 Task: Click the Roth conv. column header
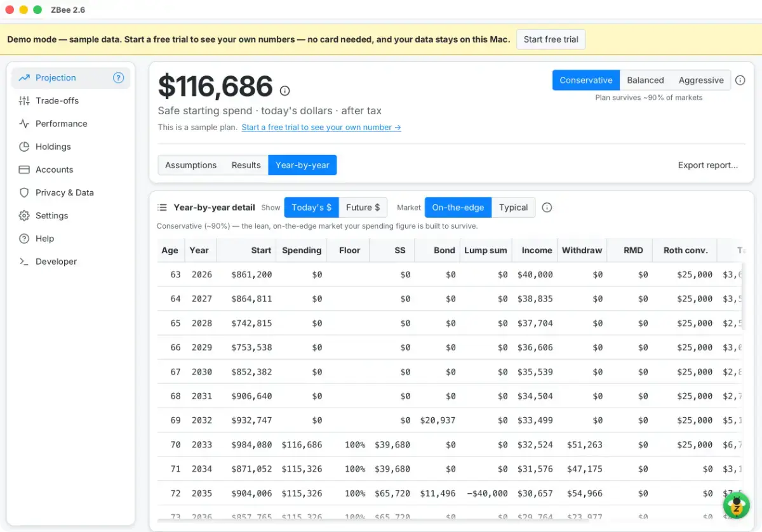tap(686, 250)
